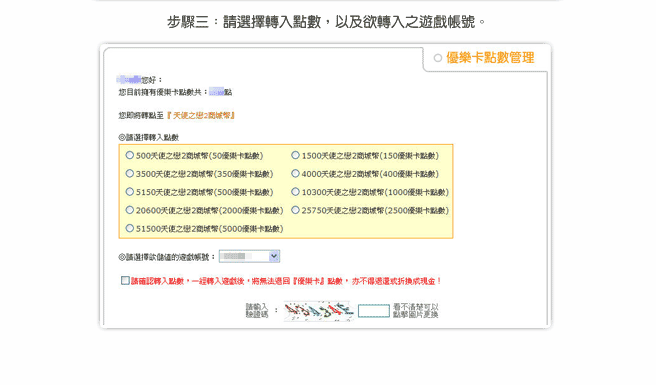Click the 您目前擁有優樂卡點數共 text
This screenshot has height=385, width=656.
[x=163, y=92]
